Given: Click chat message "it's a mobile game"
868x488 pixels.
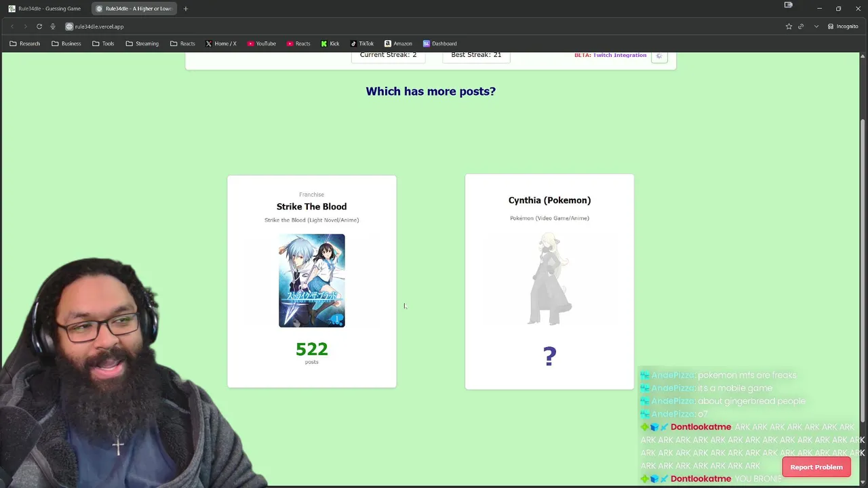Looking at the screenshot, I should (735, 388).
